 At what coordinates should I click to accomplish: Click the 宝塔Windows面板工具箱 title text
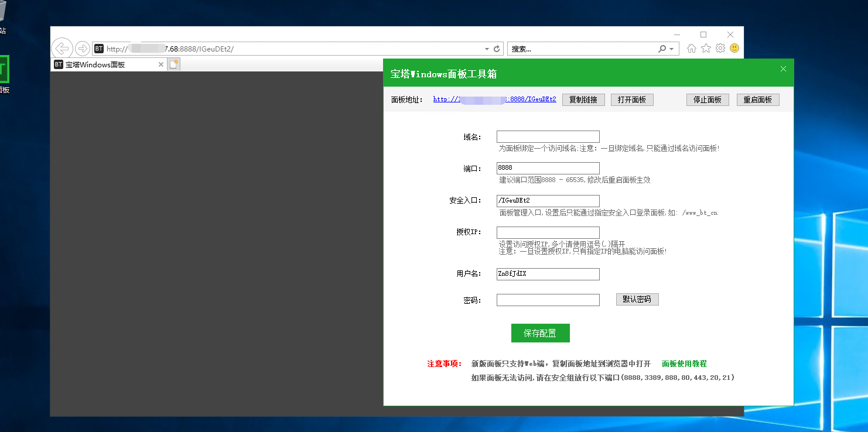click(443, 74)
